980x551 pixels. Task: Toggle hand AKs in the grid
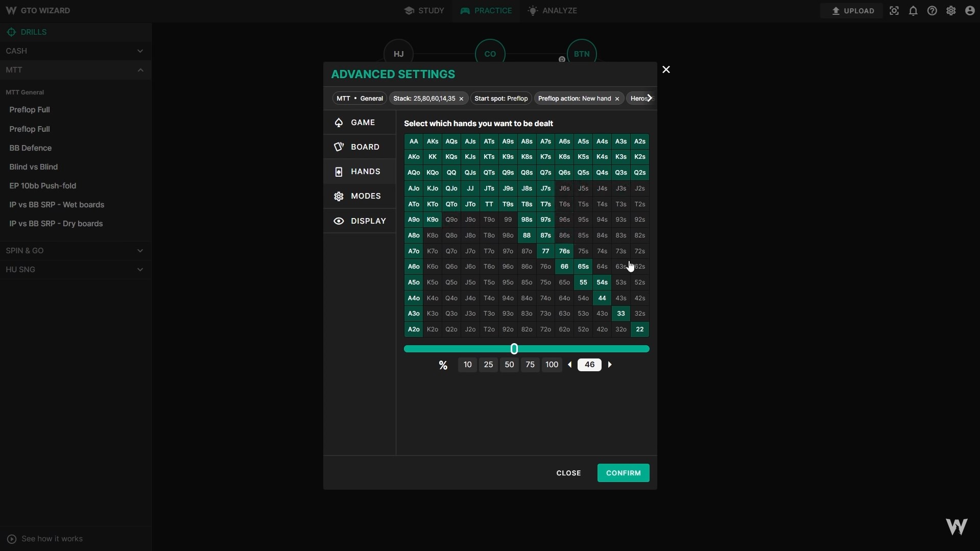pyautogui.click(x=432, y=141)
